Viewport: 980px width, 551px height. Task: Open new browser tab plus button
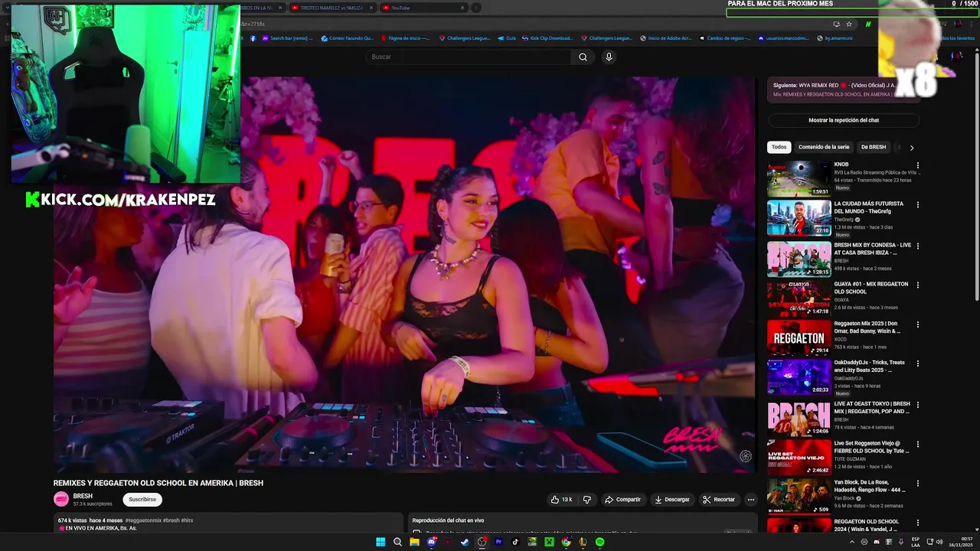click(476, 8)
